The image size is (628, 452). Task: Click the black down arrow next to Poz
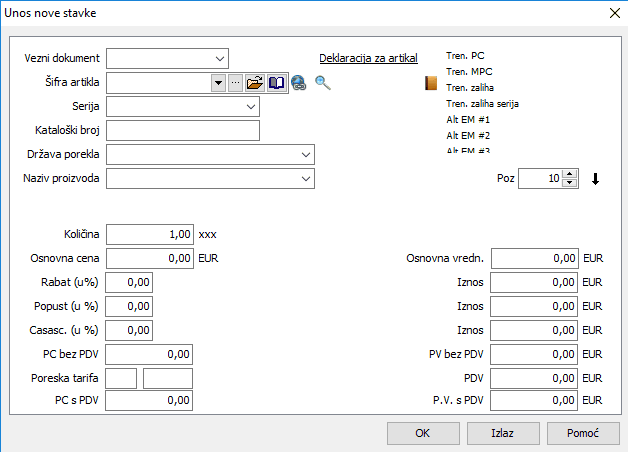[x=596, y=180]
